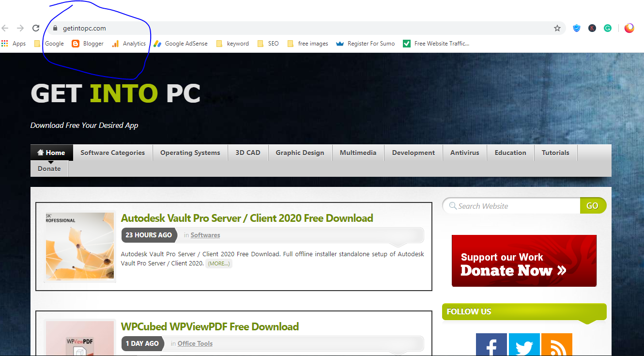
Task: Open the Home menu item
Action: tap(51, 153)
